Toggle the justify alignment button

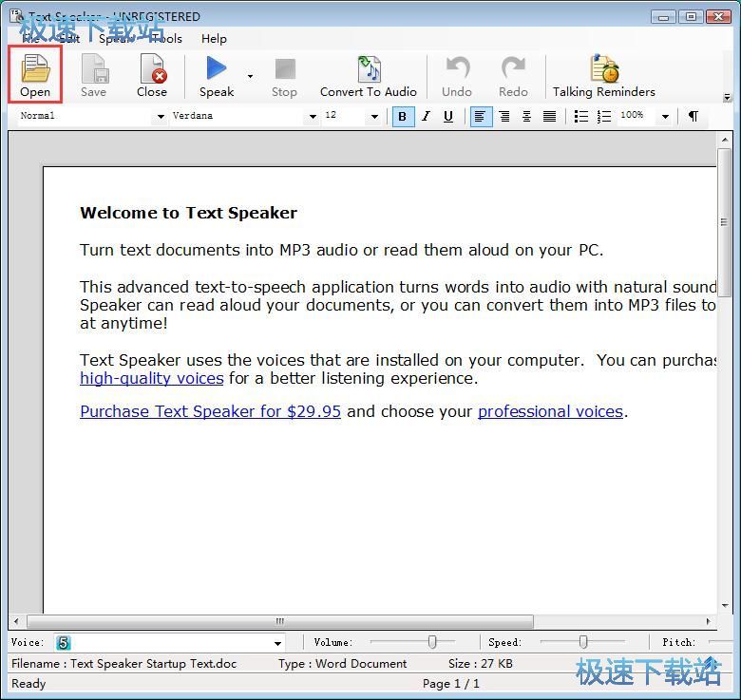point(549,116)
